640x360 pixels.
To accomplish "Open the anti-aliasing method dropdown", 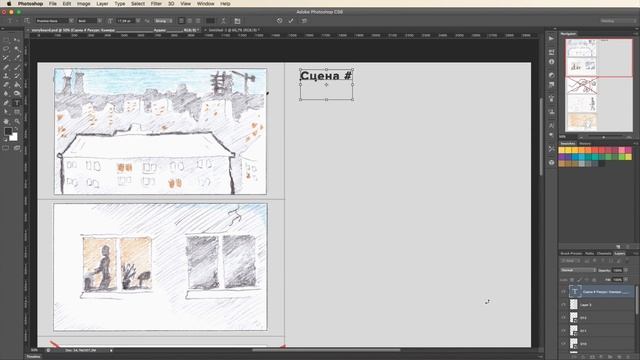I will tap(164, 21).
